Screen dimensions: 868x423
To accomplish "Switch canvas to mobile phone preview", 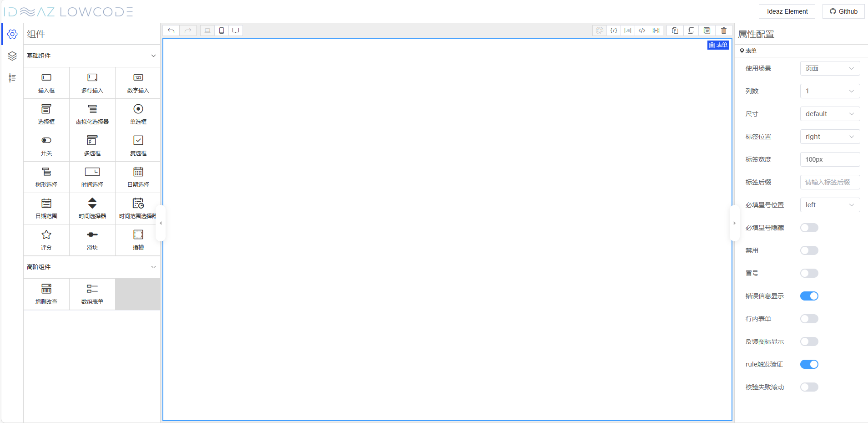I will pyautogui.click(x=222, y=31).
